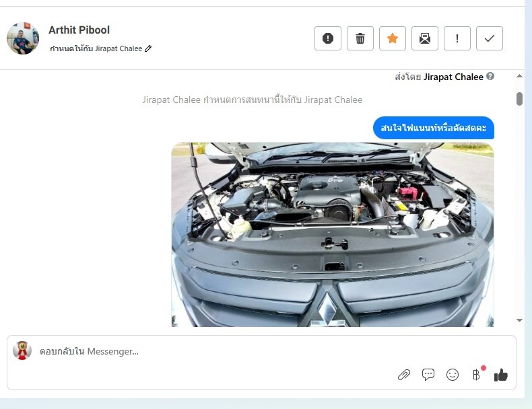Send a thumbs-up like

point(501,375)
